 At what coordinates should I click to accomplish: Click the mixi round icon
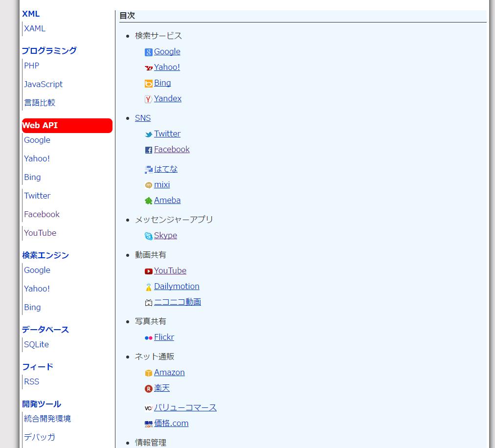(x=148, y=185)
